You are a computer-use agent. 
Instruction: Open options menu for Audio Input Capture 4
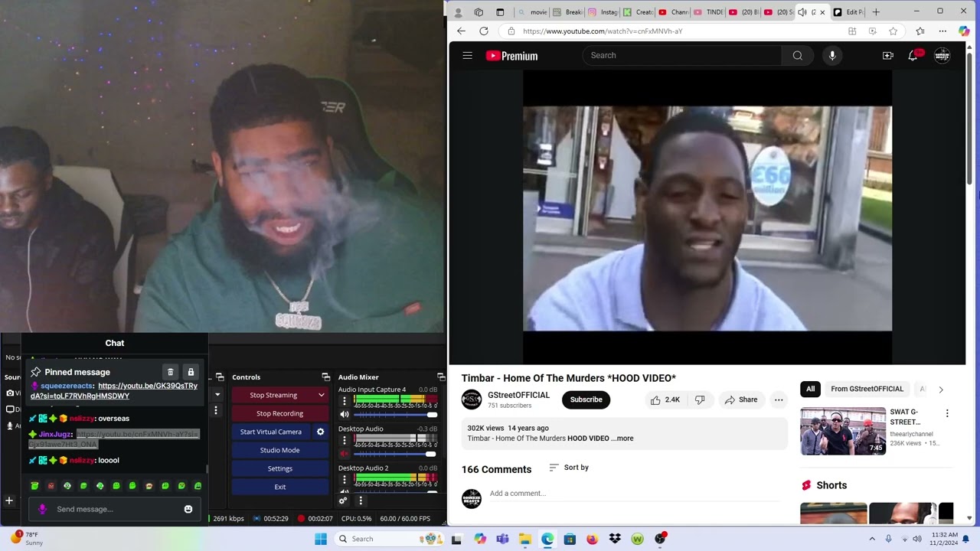[x=345, y=401]
